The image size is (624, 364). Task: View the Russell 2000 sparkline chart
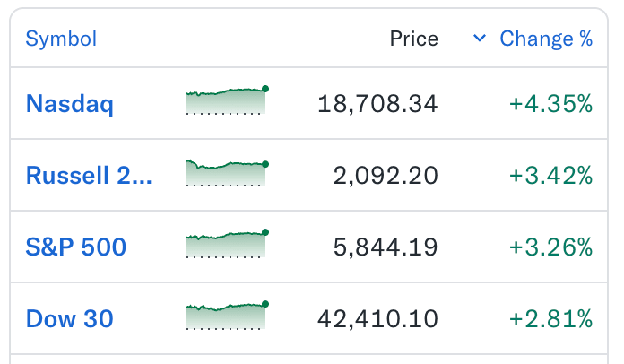pyautogui.click(x=227, y=172)
